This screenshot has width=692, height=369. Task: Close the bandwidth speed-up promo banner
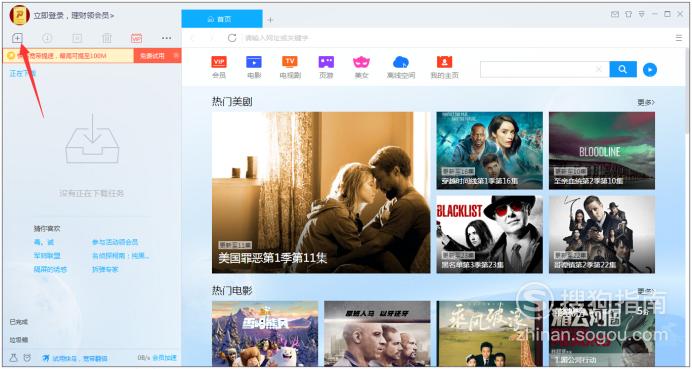tap(176, 55)
